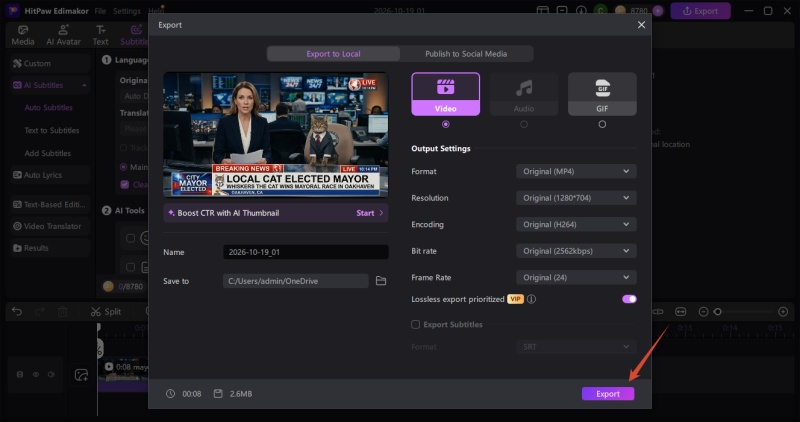Select the Video export type card
The height and width of the screenshot is (422, 800).
(x=445, y=94)
